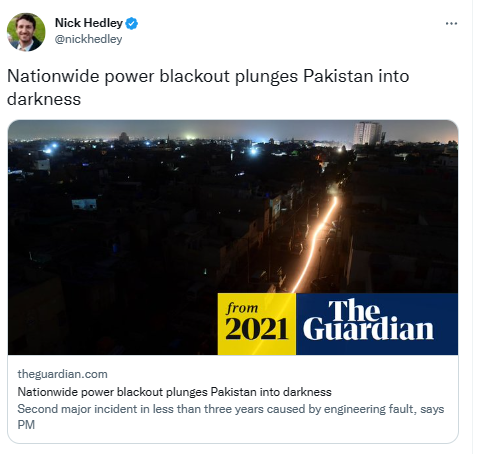This screenshot has height=454, width=477.
Task: Open the link card headline about Pakistan blackout
Action: (174, 392)
